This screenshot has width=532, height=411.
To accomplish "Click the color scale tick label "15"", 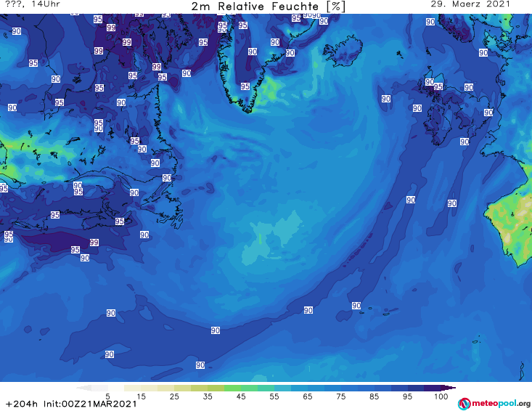I will pos(141,396).
